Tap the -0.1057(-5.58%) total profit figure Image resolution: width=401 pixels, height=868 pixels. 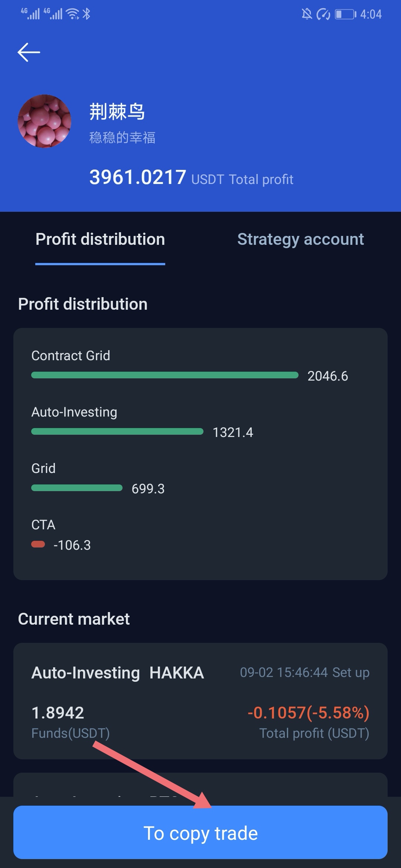[308, 713]
